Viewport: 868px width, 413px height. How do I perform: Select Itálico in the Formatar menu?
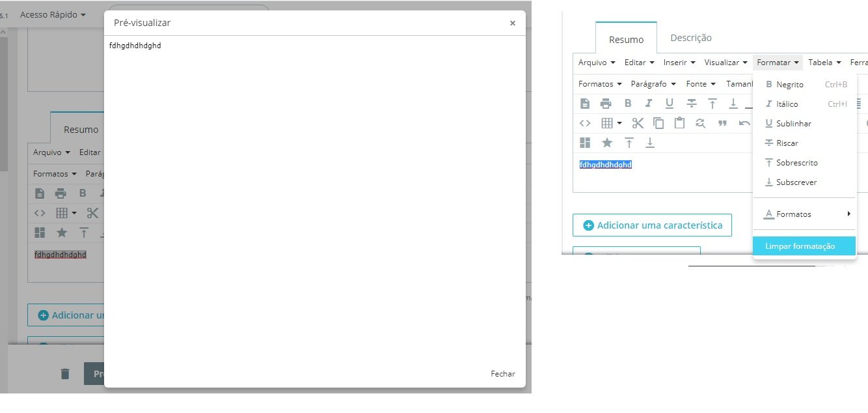point(804,104)
